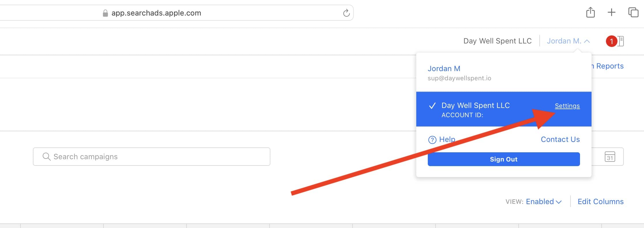Open the calendar date picker icon
Image resolution: width=644 pixels, height=228 pixels.
[610, 157]
